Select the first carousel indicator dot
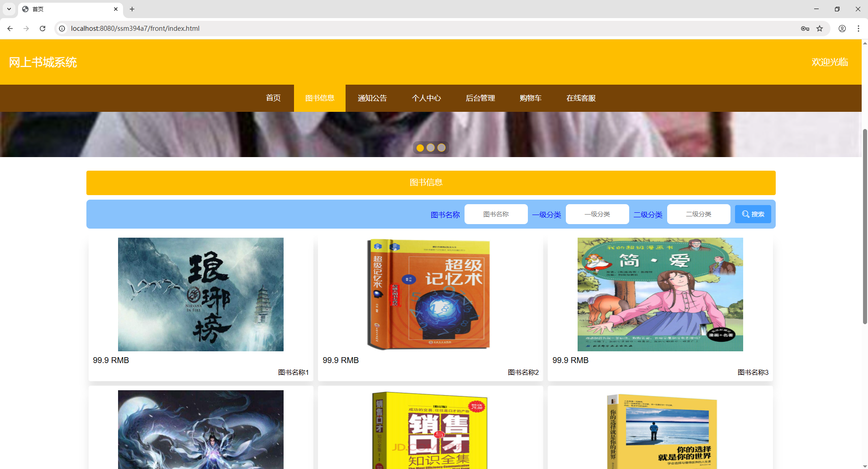Screen dimensions: 868x469 [420, 148]
